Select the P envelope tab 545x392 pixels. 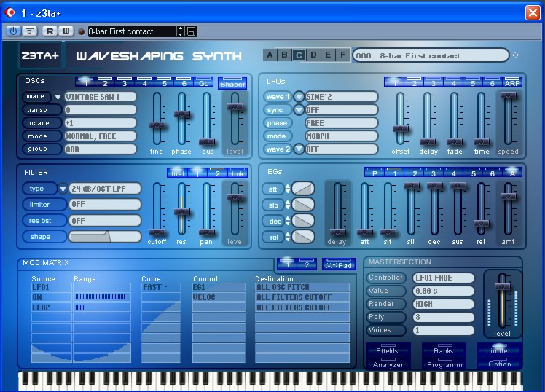tap(375, 173)
